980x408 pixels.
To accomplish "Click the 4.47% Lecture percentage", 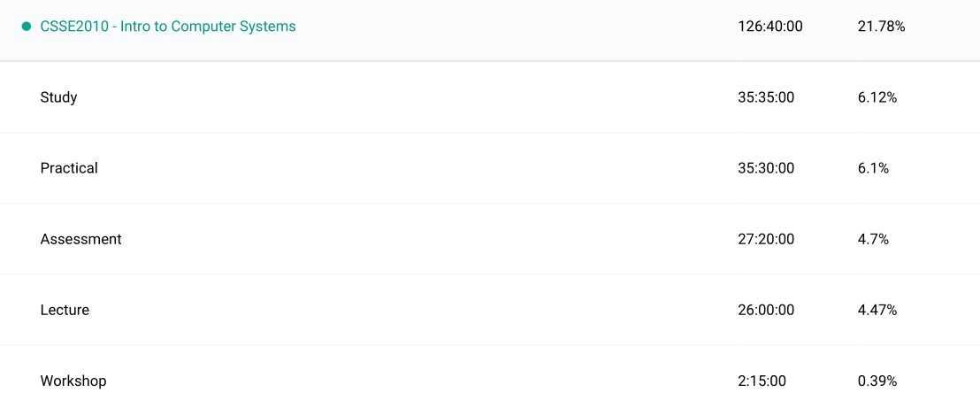I will point(877,310).
